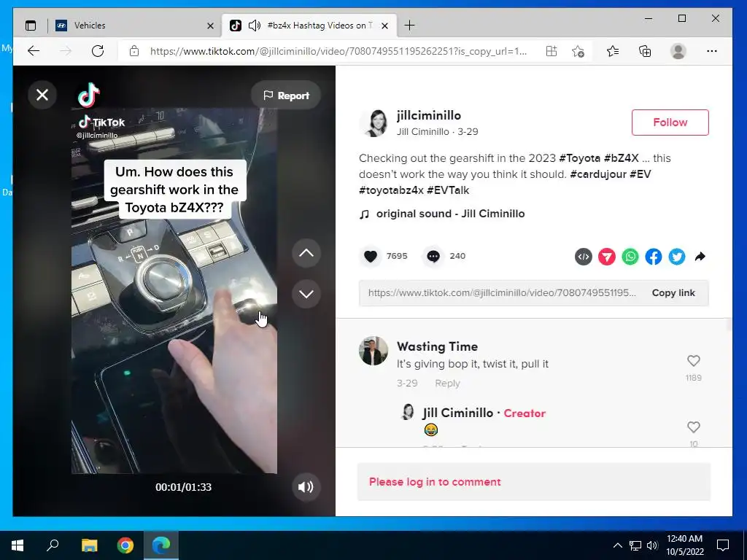Open Collections

(x=645, y=51)
